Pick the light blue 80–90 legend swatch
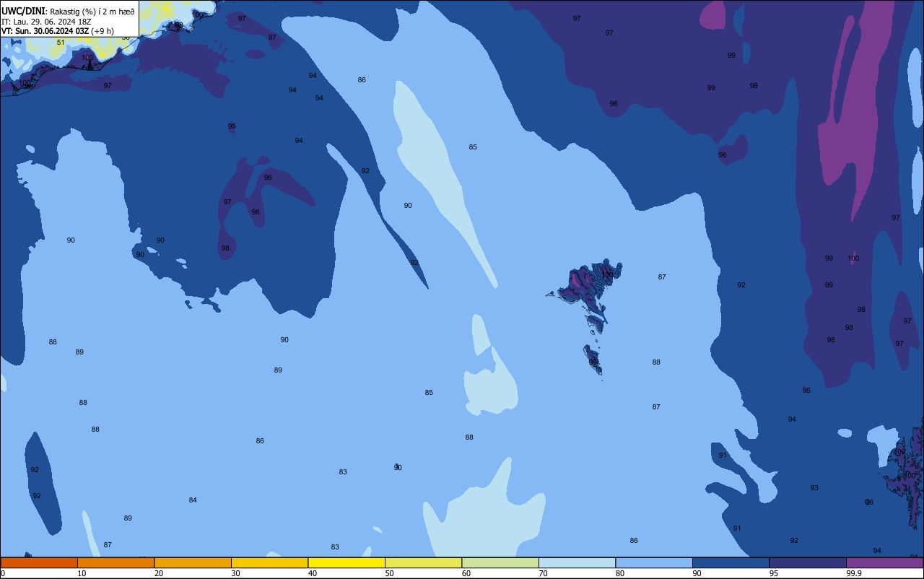Viewport: 924px width, 579px height. pyautogui.click(x=654, y=562)
